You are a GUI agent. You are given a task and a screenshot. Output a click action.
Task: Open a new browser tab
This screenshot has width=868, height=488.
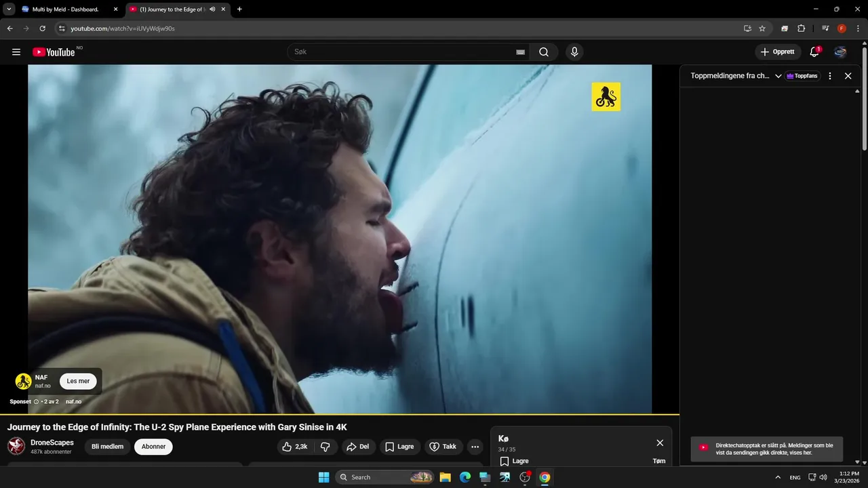(x=239, y=9)
